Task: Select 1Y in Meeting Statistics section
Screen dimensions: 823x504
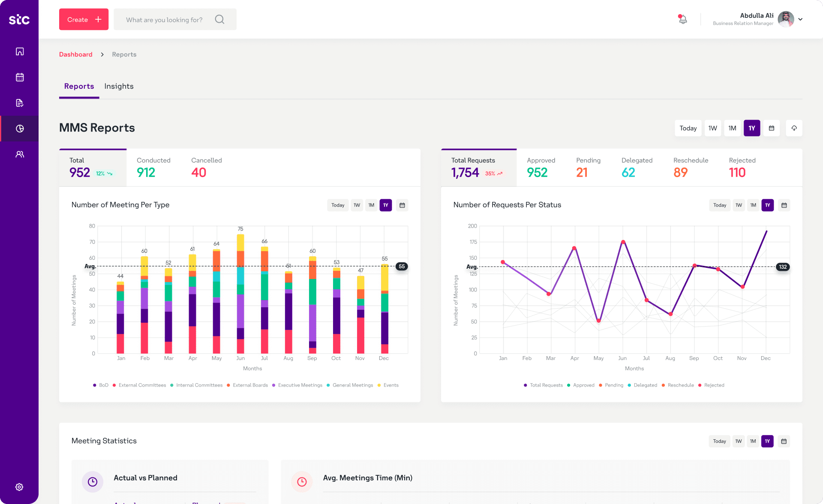Action: (767, 441)
